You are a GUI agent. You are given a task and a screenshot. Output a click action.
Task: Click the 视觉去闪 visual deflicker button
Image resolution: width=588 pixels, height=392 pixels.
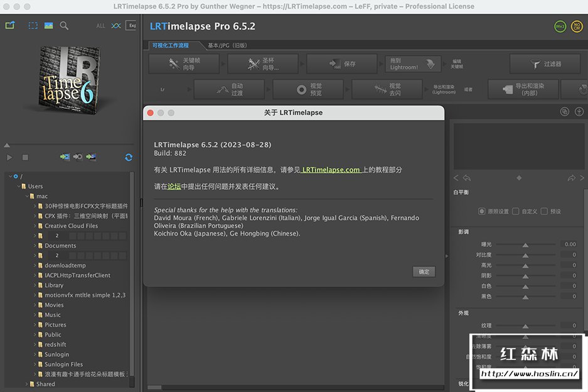coord(387,89)
